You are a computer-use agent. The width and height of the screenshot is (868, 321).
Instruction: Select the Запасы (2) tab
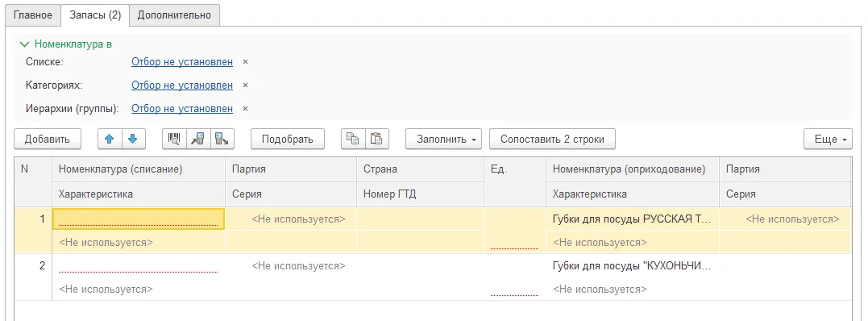click(x=95, y=15)
